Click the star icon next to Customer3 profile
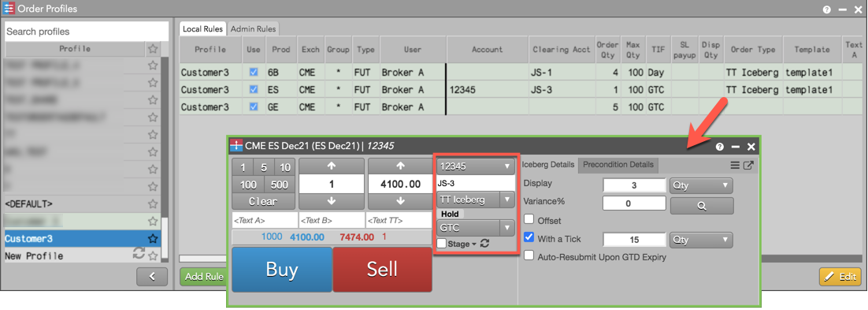Screen dimensions: 868x310 tap(153, 238)
